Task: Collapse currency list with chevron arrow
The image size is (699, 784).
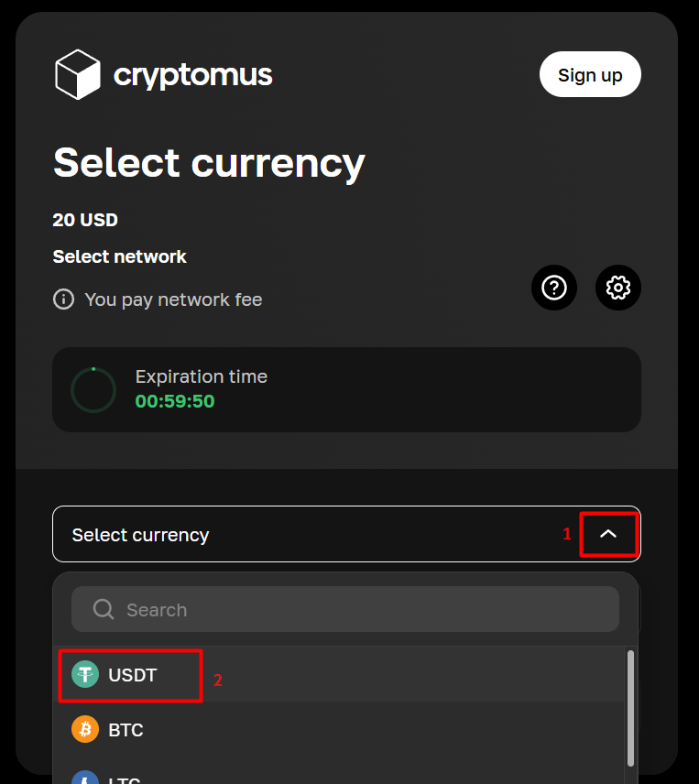Action: click(608, 534)
